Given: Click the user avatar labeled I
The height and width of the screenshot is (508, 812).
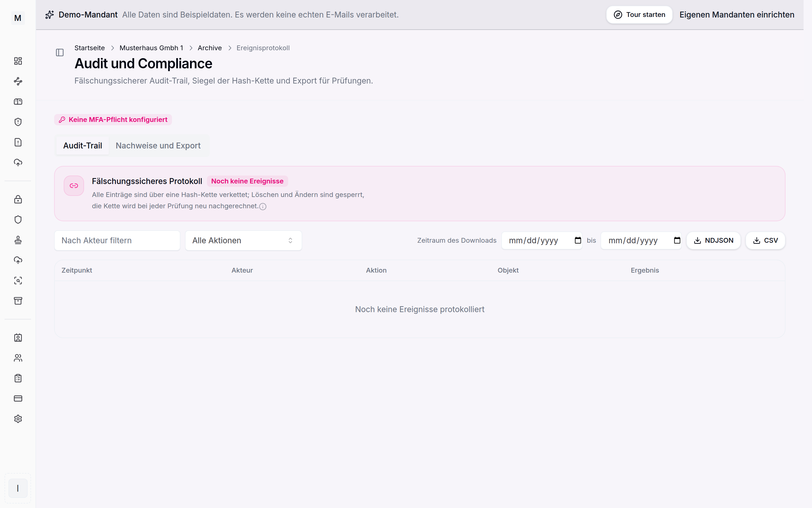Looking at the screenshot, I should 18,488.
